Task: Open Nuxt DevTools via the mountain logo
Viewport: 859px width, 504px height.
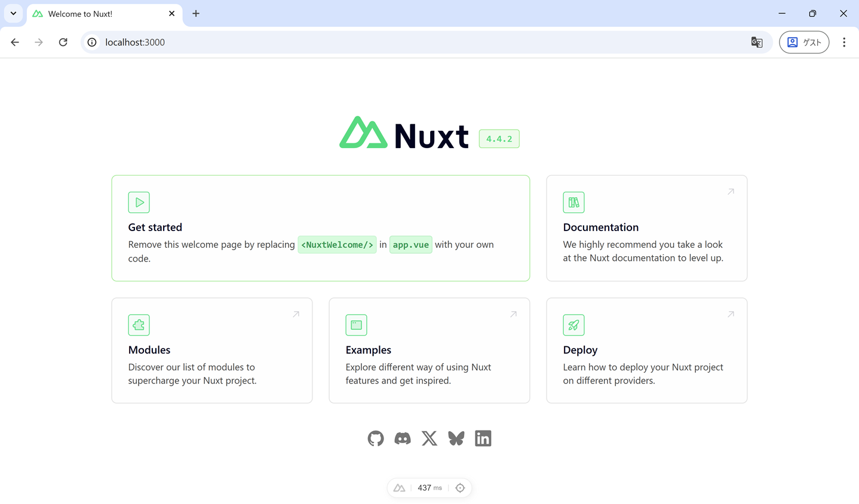Action: 399,487
